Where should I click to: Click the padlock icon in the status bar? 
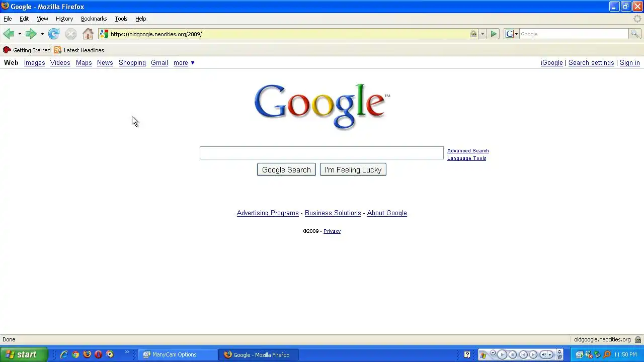coord(638,339)
